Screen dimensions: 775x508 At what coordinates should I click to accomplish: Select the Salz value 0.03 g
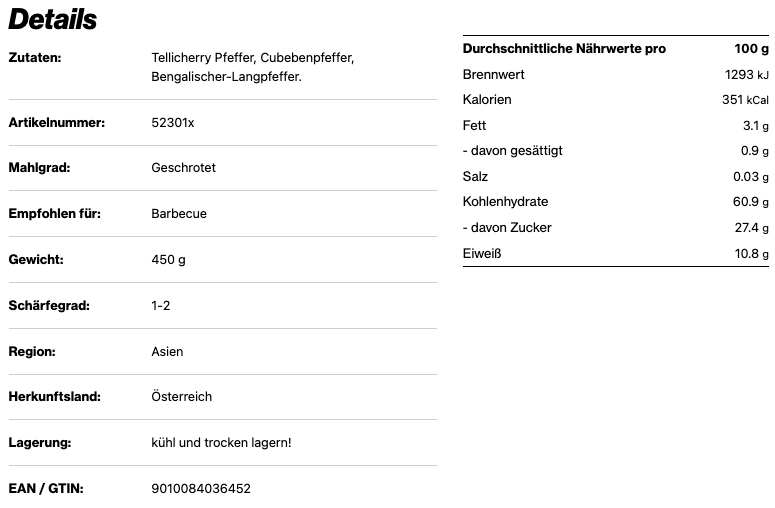pyautogui.click(x=750, y=177)
